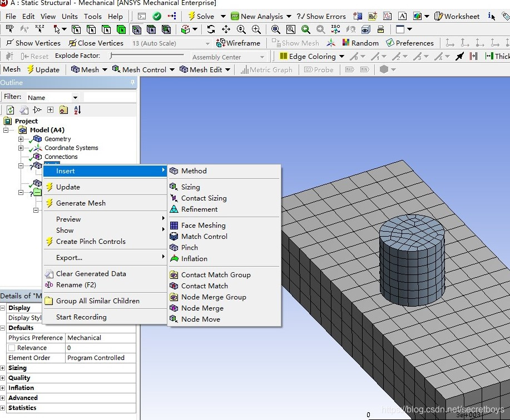Click the New Analysis icon

[235, 16]
